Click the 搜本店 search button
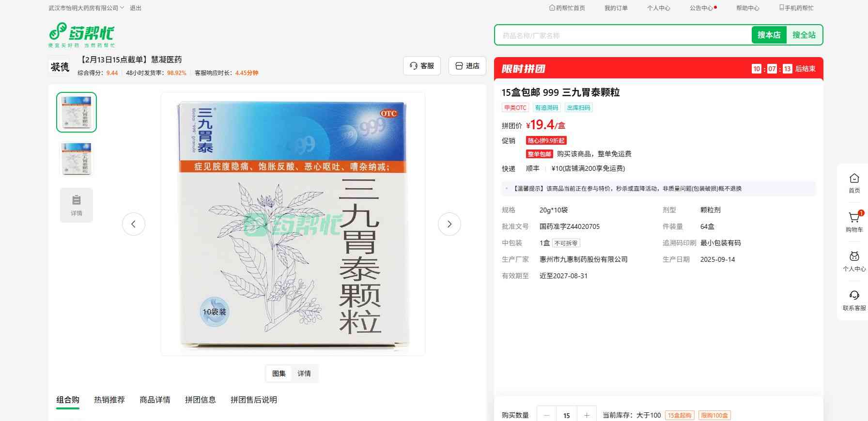 pos(769,35)
